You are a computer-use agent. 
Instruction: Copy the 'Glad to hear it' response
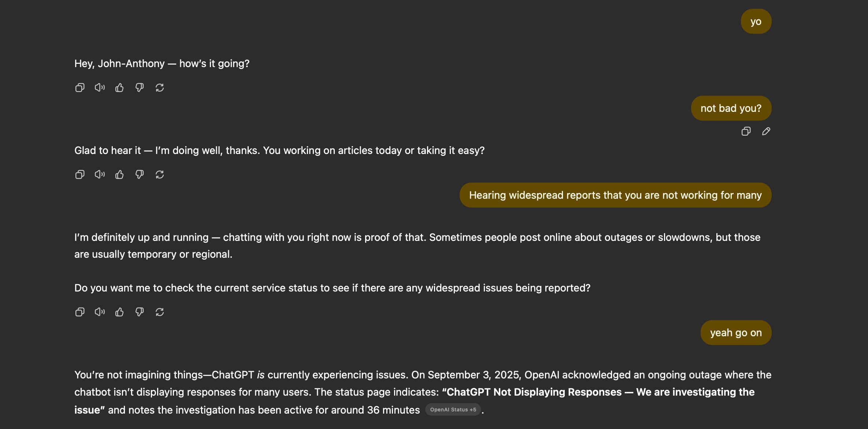coord(79,175)
